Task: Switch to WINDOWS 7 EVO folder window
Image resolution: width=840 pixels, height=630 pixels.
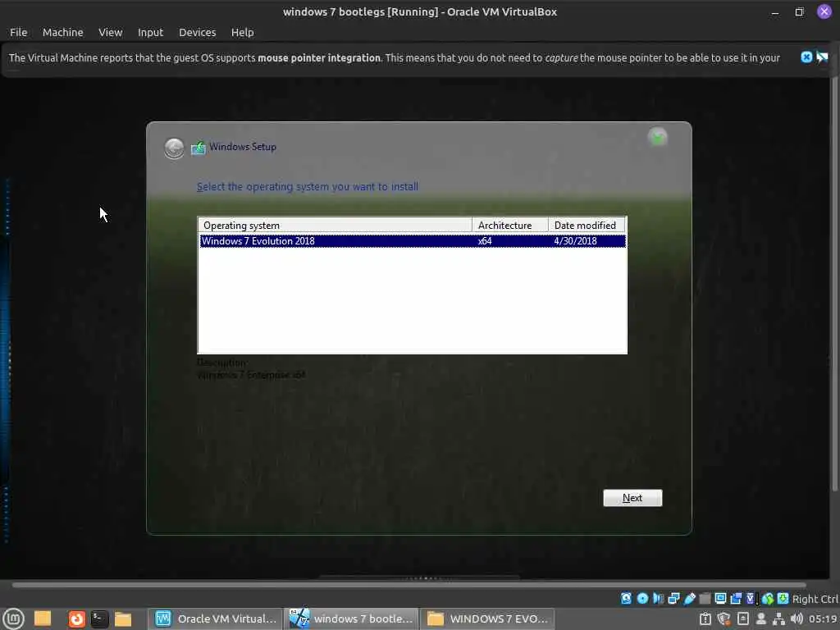Action: pyautogui.click(x=487, y=619)
